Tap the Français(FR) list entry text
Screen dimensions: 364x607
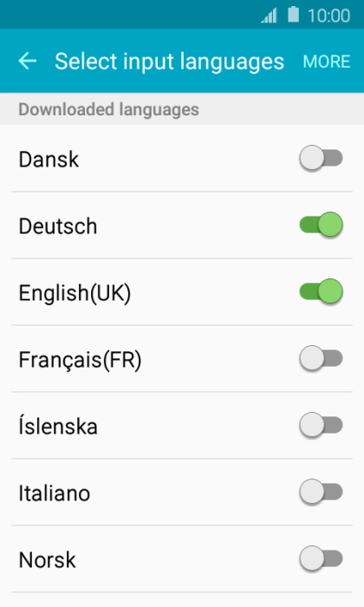80,360
